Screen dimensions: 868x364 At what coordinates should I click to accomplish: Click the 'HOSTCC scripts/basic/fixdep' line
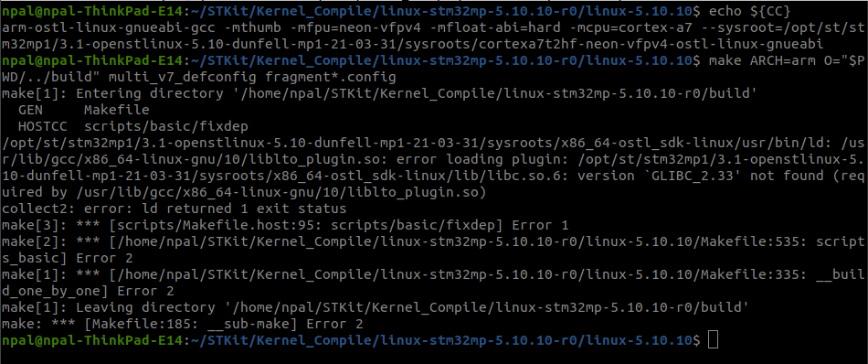point(133,126)
